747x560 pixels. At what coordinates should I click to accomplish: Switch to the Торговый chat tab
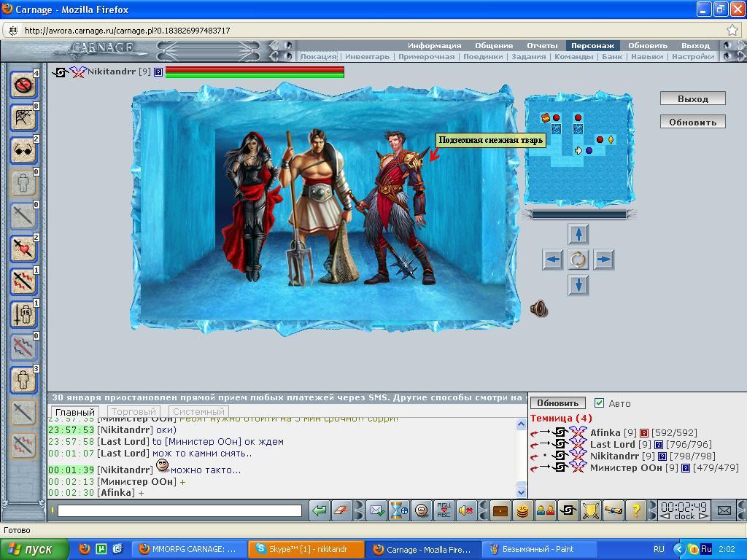coord(133,411)
